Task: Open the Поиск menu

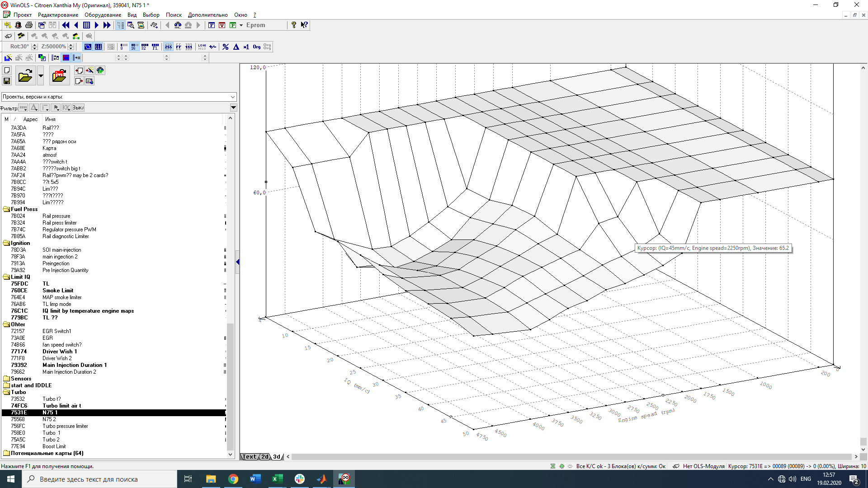Action: (174, 15)
